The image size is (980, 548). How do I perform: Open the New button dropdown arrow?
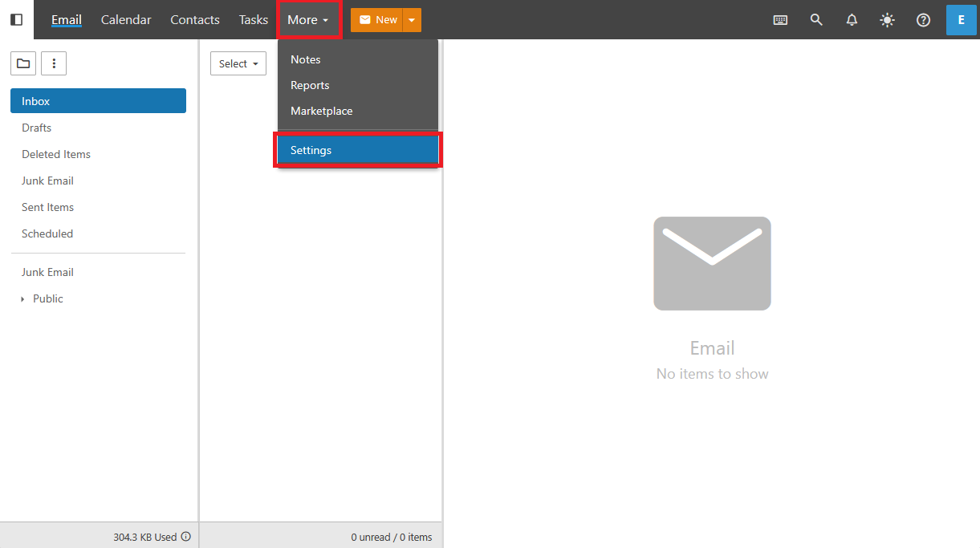coord(412,20)
